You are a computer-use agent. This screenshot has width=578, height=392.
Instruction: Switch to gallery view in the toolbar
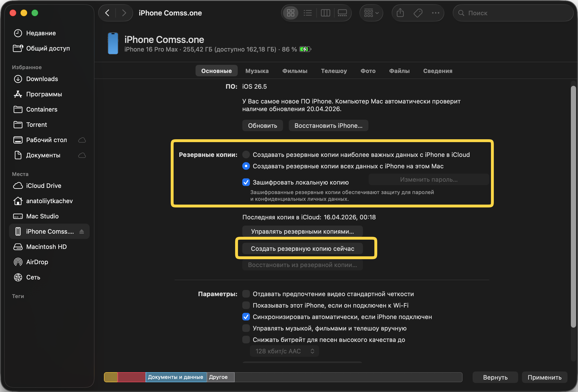[x=342, y=13]
